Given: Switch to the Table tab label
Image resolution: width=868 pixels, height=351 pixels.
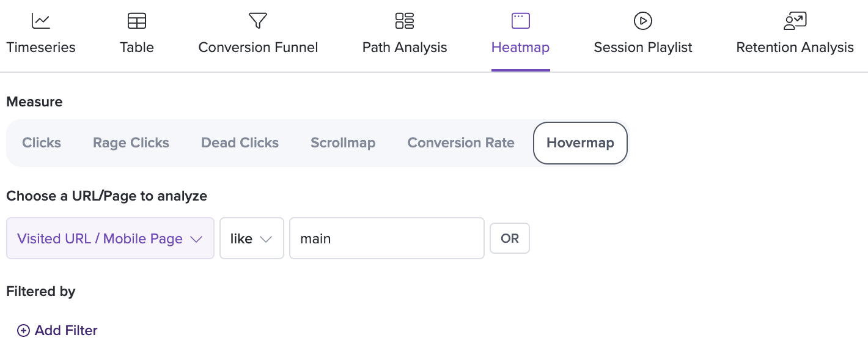Looking at the screenshot, I should (x=137, y=48).
